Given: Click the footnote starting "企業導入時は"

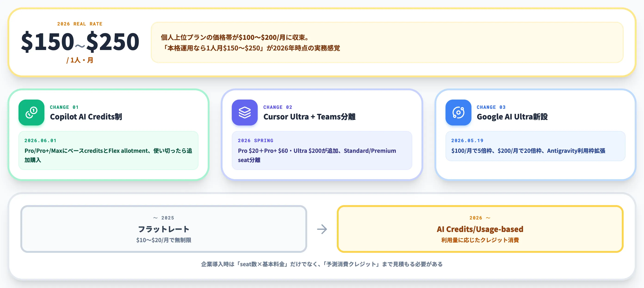Looking at the screenshot, I should coord(322,264).
